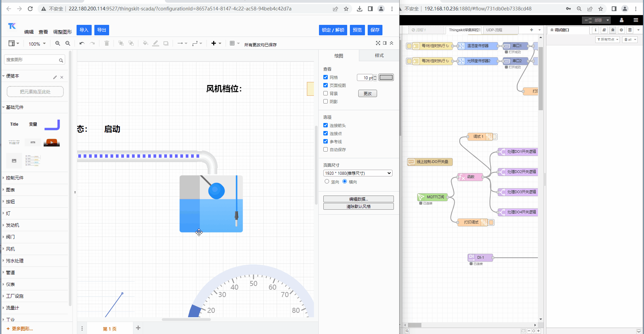The height and width of the screenshot is (334, 644).
Task: Click the line color pencil icon
Action: (x=155, y=43)
